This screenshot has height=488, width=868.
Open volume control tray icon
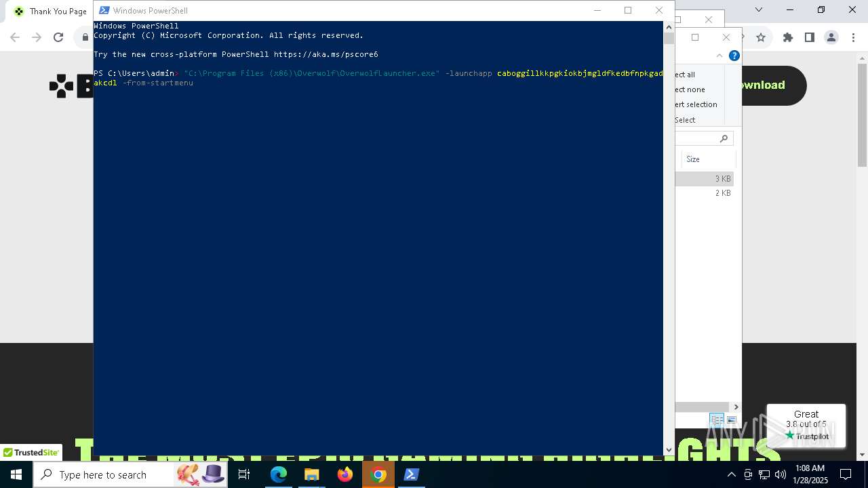[781, 474]
